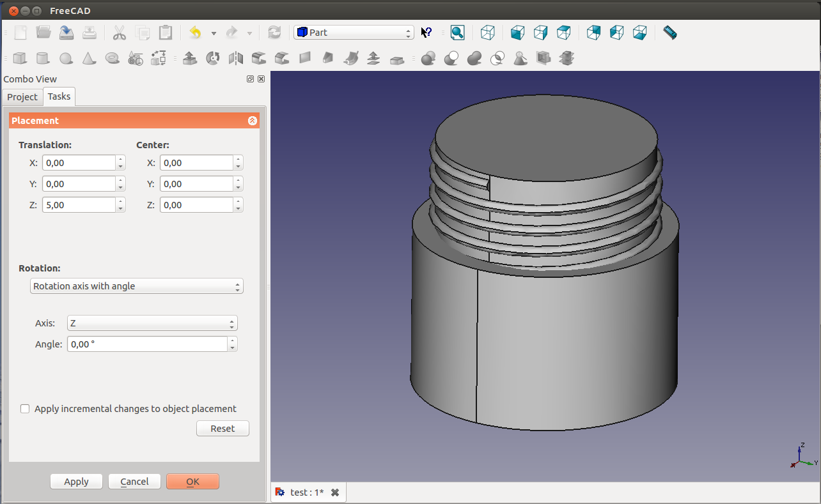This screenshot has width=821, height=504.
Task: Collapse the Placement panel header
Action: coord(252,121)
